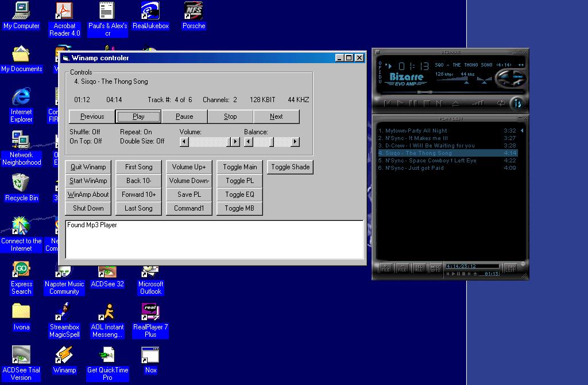The width and height of the screenshot is (588, 385).
Task: Select playlist entry N'Sync - Just got Paid
Action: pos(447,168)
